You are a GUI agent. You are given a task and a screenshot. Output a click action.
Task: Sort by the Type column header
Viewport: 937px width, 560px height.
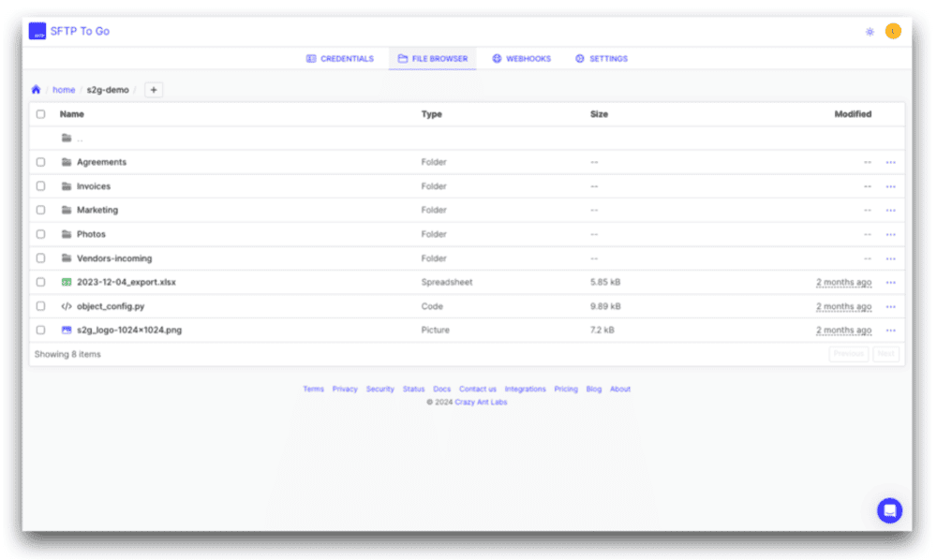pyautogui.click(x=431, y=114)
